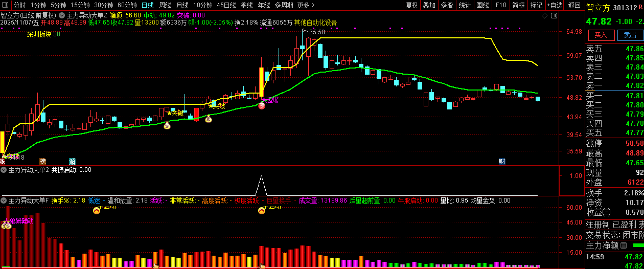644x269 pixels.
Task: Open the 复权 adjustment menu
Action: pyautogui.click(x=412, y=5)
